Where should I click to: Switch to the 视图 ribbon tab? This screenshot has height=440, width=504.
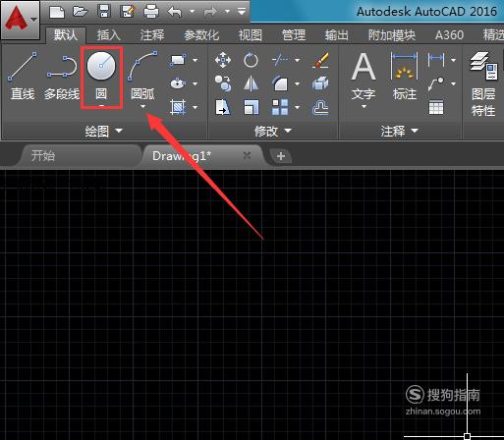251,34
